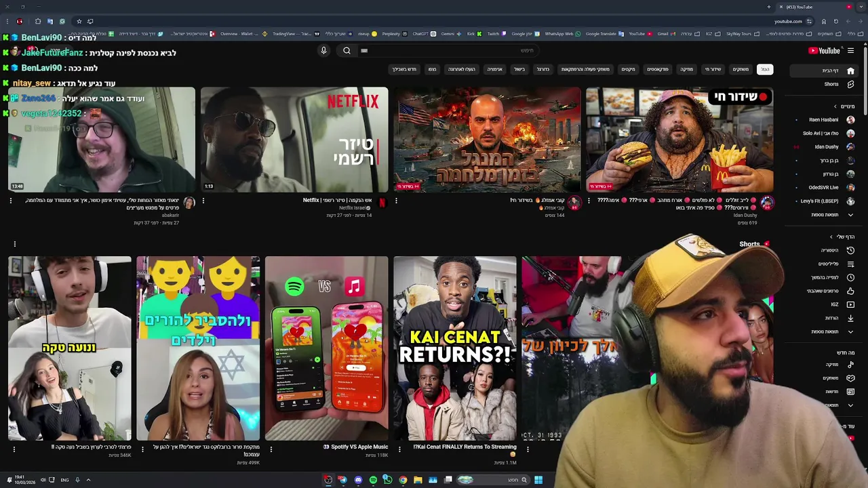Open the YouTube hamburger guide menu
This screenshot has height=488, width=868.
850,50
